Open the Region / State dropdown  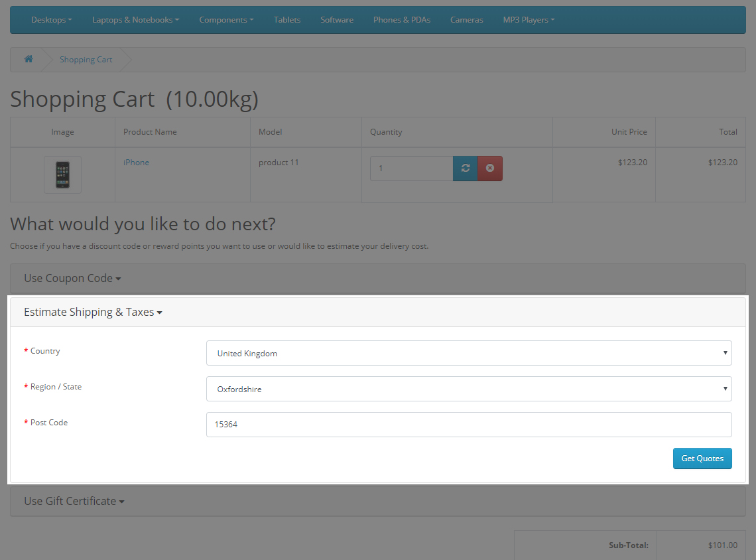(x=469, y=388)
